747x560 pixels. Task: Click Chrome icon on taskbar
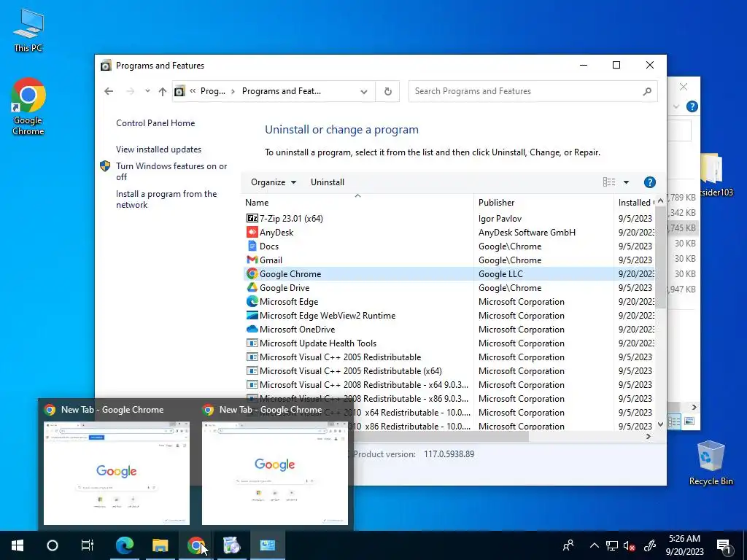pos(196,545)
